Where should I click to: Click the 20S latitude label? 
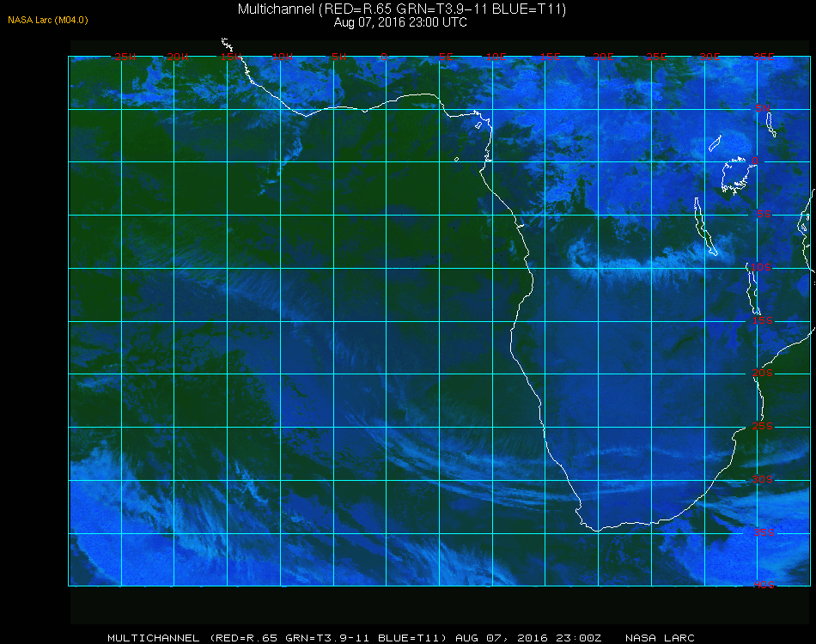pos(763,373)
